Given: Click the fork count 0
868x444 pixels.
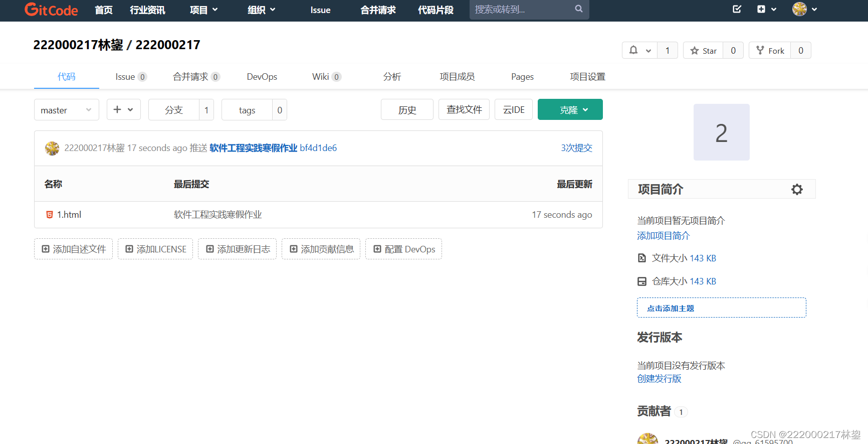Looking at the screenshot, I should (801, 50).
